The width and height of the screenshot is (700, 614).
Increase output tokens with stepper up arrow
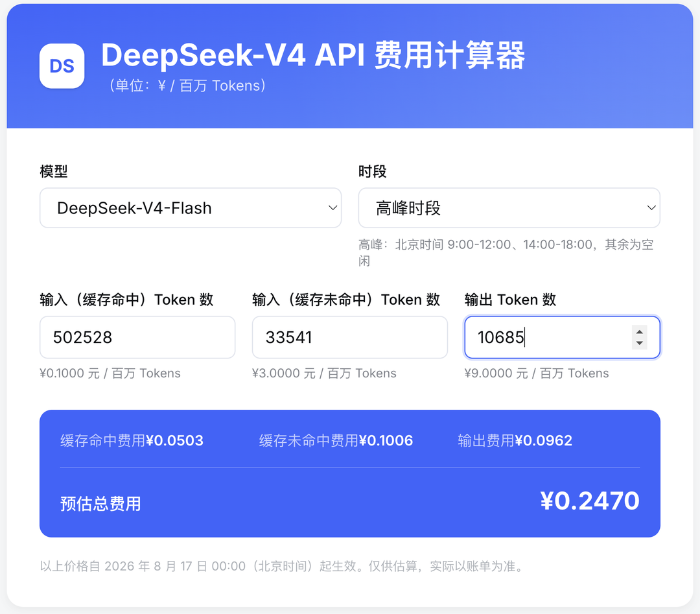point(640,332)
